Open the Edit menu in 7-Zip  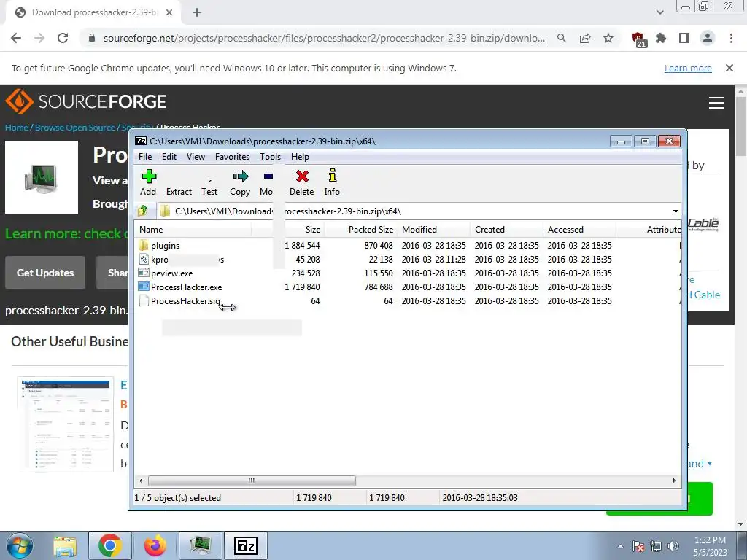click(169, 157)
